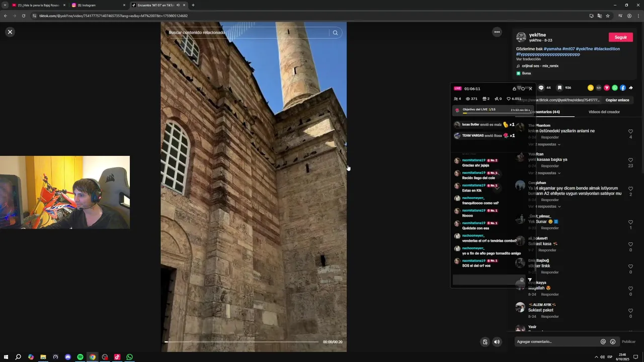The height and width of the screenshot is (362, 644).
Task: Open Spotify from the taskbar
Action: click(x=80, y=357)
